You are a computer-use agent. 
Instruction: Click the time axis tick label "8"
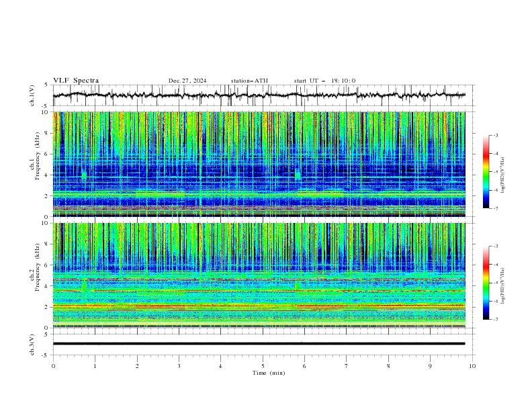(x=388, y=366)
